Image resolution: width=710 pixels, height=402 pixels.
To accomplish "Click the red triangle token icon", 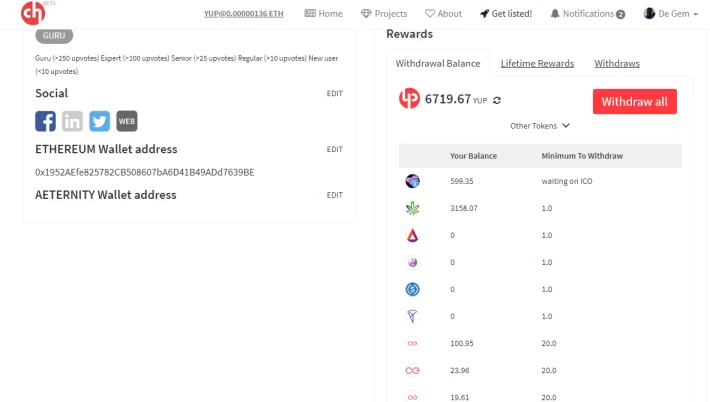I will point(413,235).
